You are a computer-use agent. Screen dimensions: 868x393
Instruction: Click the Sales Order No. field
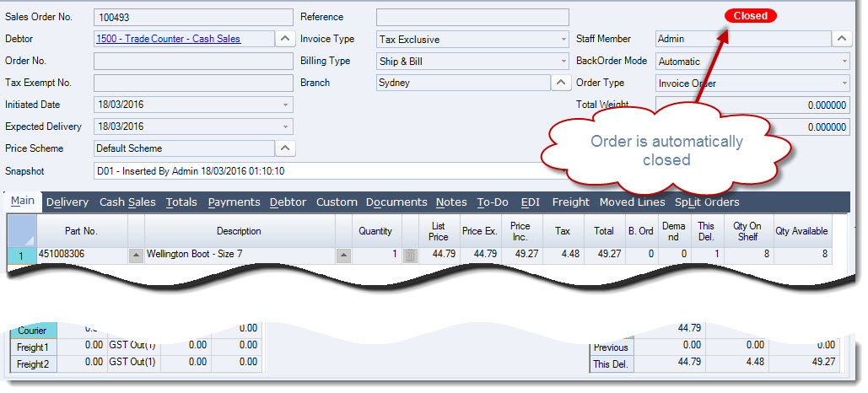[193, 17]
